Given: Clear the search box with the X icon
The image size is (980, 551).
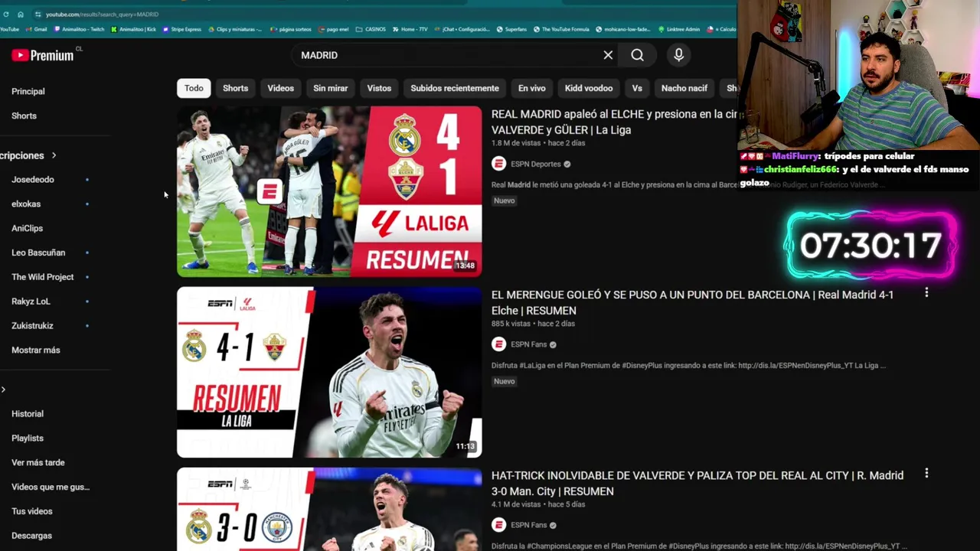Looking at the screenshot, I should (608, 55).
